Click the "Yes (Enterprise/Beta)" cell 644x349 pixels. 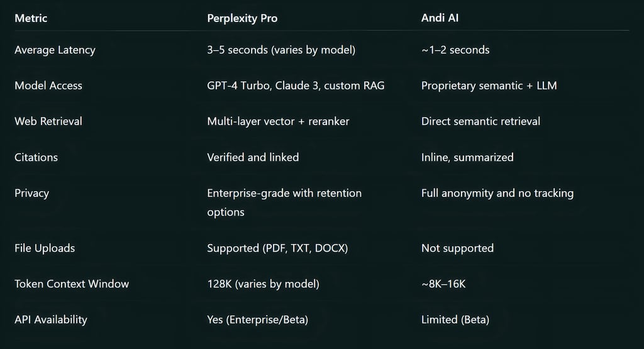(257, 320)
